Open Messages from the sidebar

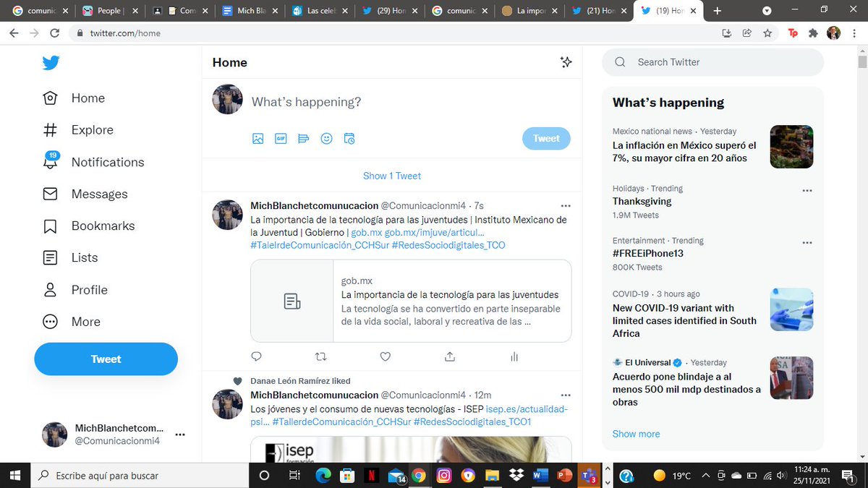[85, 194]
